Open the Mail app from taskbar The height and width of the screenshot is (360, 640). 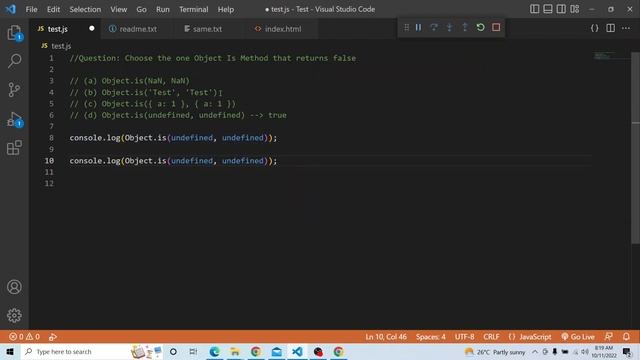pos(276,351)
